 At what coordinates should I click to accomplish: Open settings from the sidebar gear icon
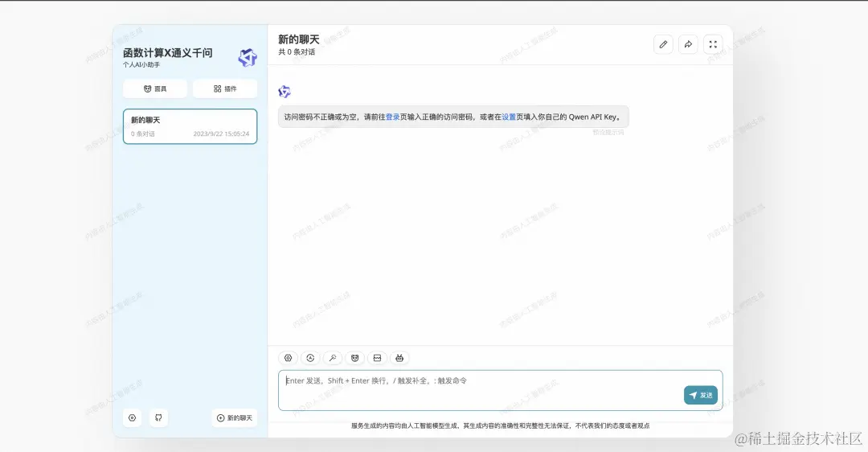(x=132, y=417)
